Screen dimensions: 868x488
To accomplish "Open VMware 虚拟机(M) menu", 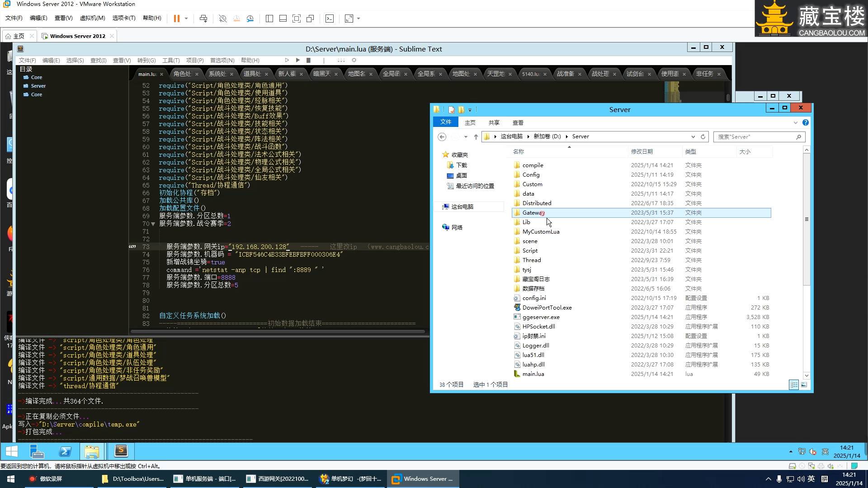I will pos(92,18).
